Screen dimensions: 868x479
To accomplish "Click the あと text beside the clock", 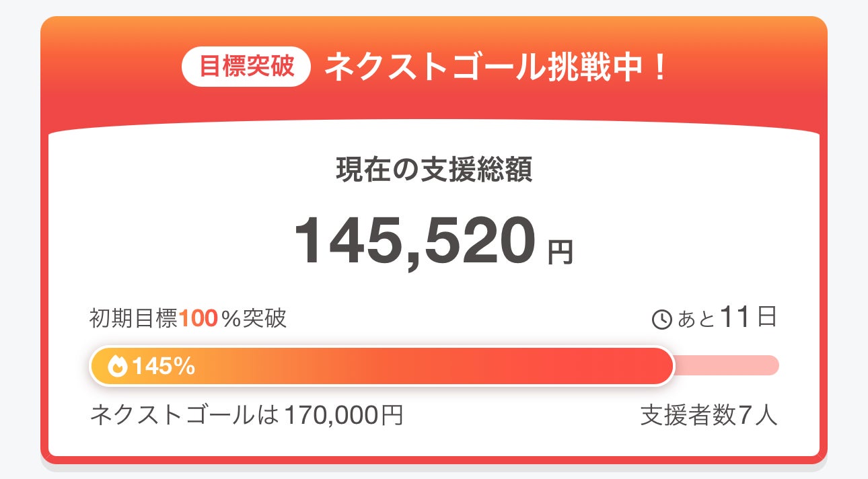I will click(x=696, y=319).
